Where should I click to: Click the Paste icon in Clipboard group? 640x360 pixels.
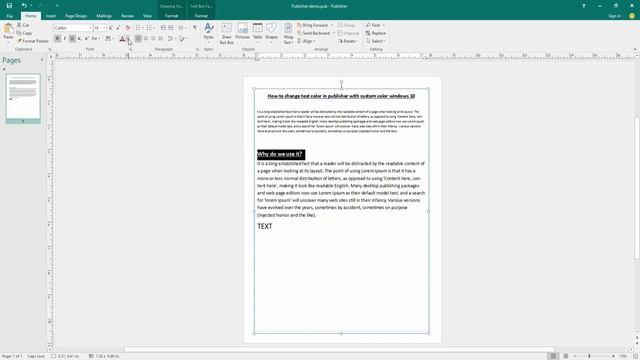(8, 29)
